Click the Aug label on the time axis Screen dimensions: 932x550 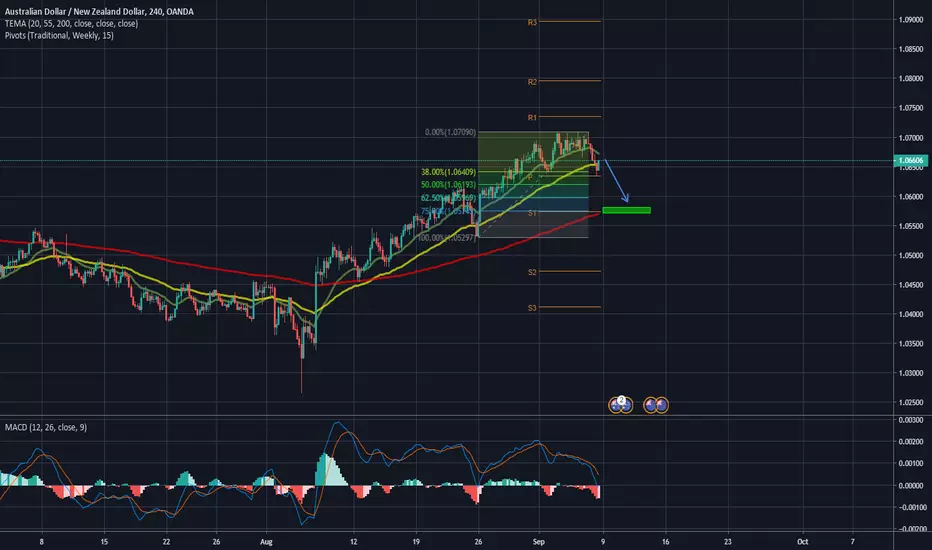tap(266, 542)
